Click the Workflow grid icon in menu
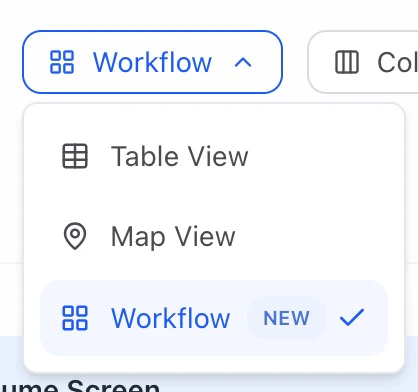The width and height of the screenshot is (418, 392). [75, 318]
